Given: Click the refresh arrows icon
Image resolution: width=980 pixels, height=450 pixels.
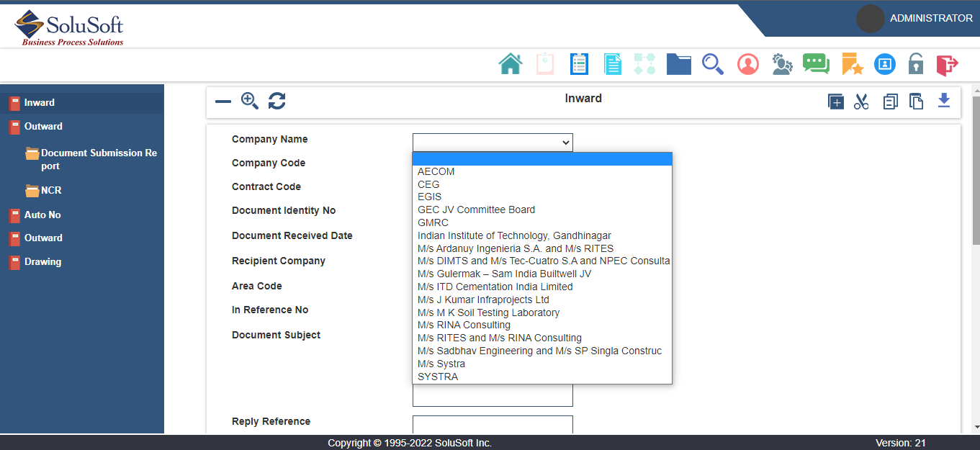Looking at the screenshot, I should [x=277, y=101].
